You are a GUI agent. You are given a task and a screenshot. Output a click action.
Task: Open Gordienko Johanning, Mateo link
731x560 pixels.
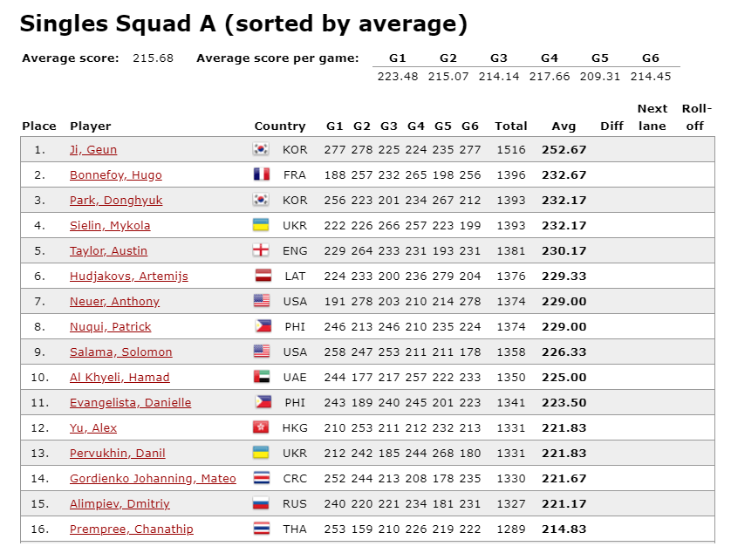[153, 478]
